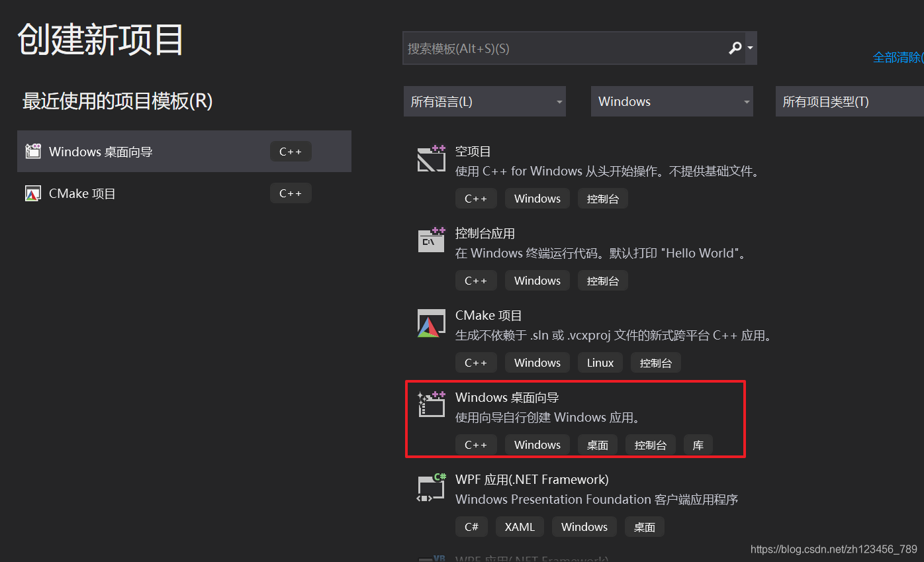Screen dimensions: 924x562
Task: Select recent template CMake 项目
Action: pyautogui.click(x=184, y=193)
